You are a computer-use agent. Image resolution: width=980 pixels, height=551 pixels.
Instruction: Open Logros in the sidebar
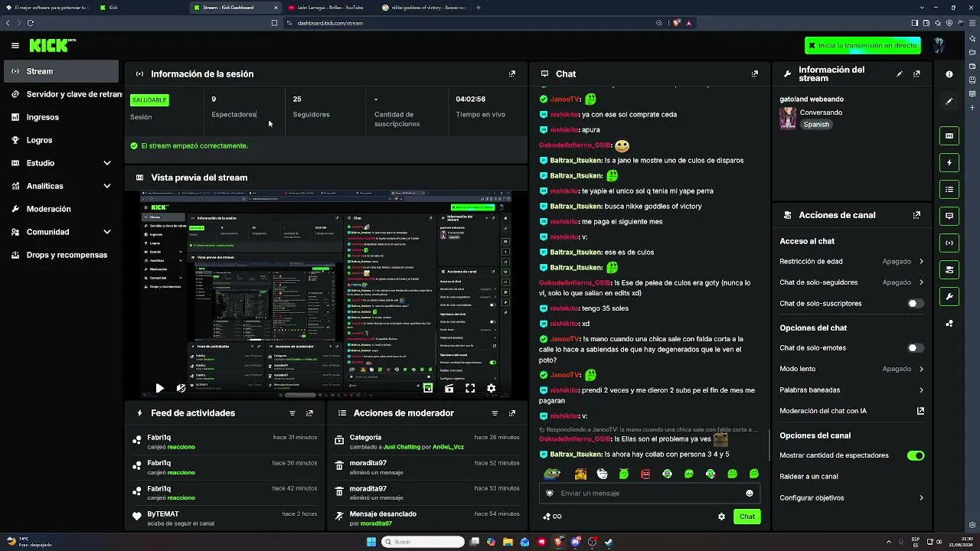(61, 140)
